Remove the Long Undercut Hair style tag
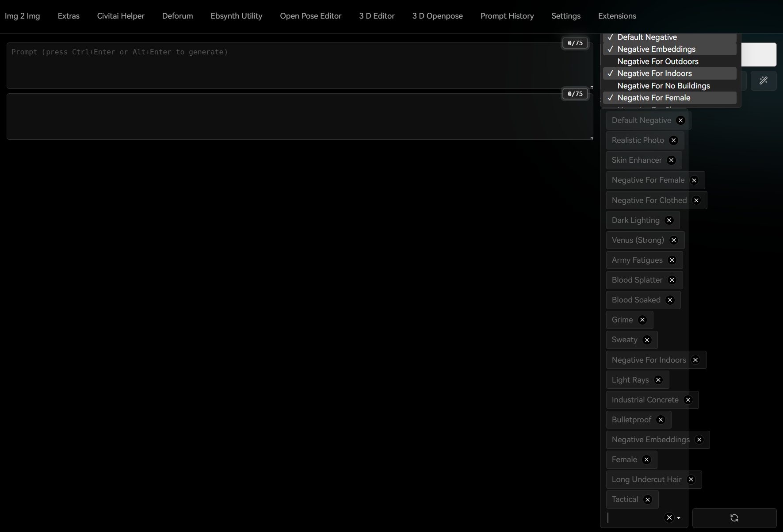This screenshot has height=532, width=783. (x=691, y=479)
